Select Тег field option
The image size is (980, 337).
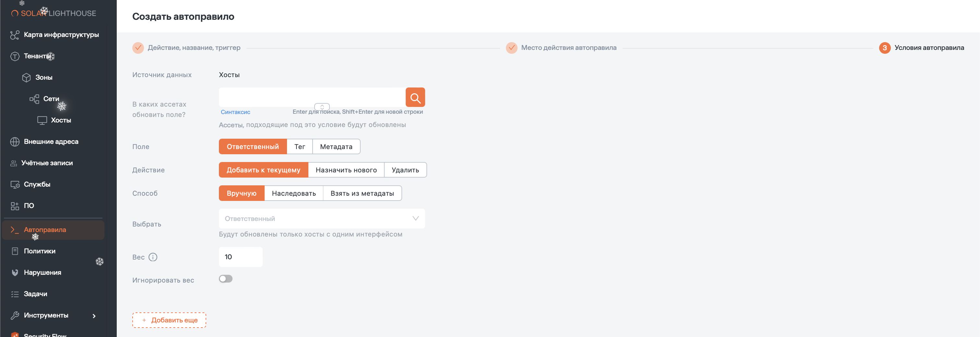(x=299, y=147)
